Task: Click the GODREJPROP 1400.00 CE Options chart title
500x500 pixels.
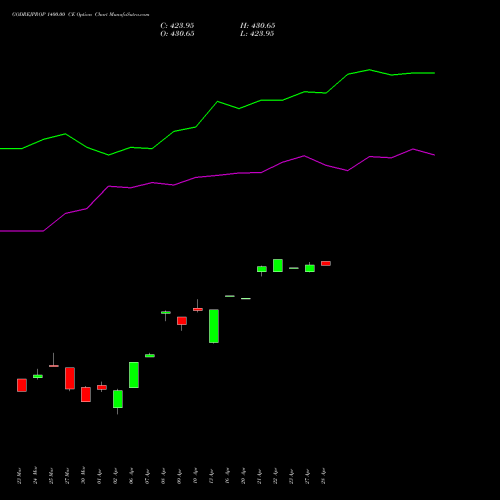Action: click(80, 15)
